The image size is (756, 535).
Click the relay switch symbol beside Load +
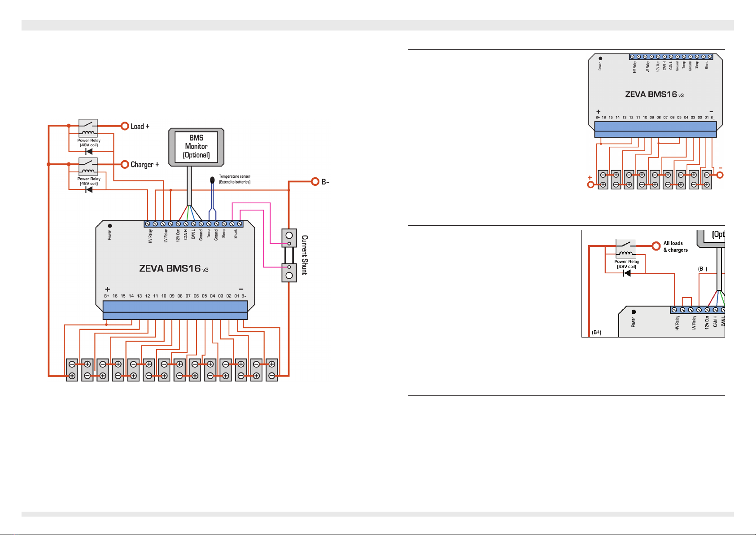(x=88, y=128)
